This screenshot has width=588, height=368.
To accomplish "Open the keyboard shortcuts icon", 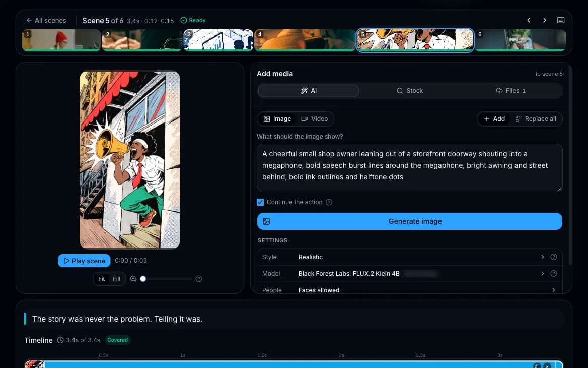I will (x=561, y=20).
